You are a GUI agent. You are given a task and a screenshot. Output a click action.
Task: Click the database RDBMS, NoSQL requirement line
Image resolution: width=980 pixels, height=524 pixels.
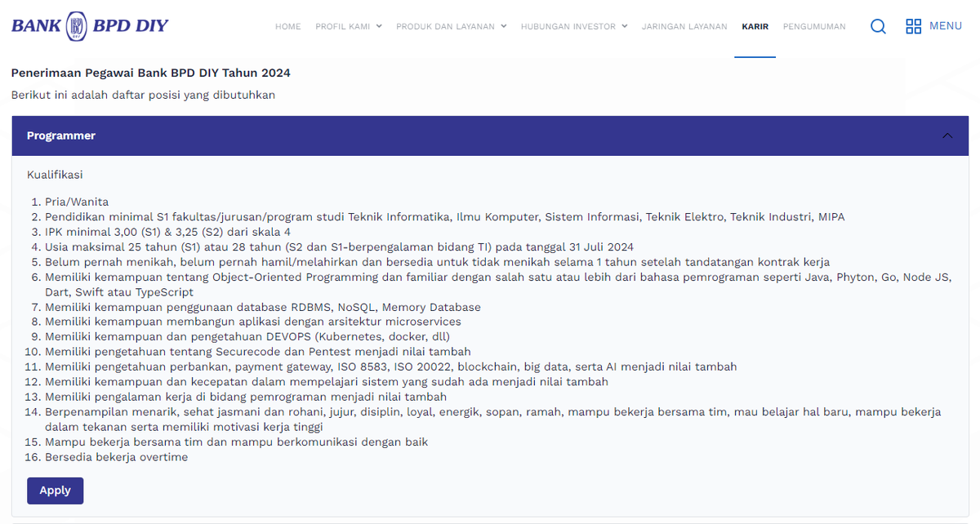[x=263, y=307]
